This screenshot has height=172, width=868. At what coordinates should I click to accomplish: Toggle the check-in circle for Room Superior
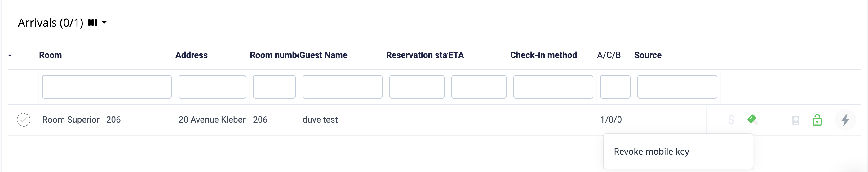[24, 120]
